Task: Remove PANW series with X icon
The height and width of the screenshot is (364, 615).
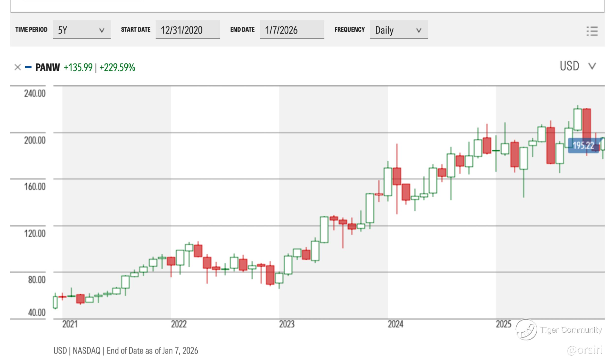Action: [x=17, y=67]
